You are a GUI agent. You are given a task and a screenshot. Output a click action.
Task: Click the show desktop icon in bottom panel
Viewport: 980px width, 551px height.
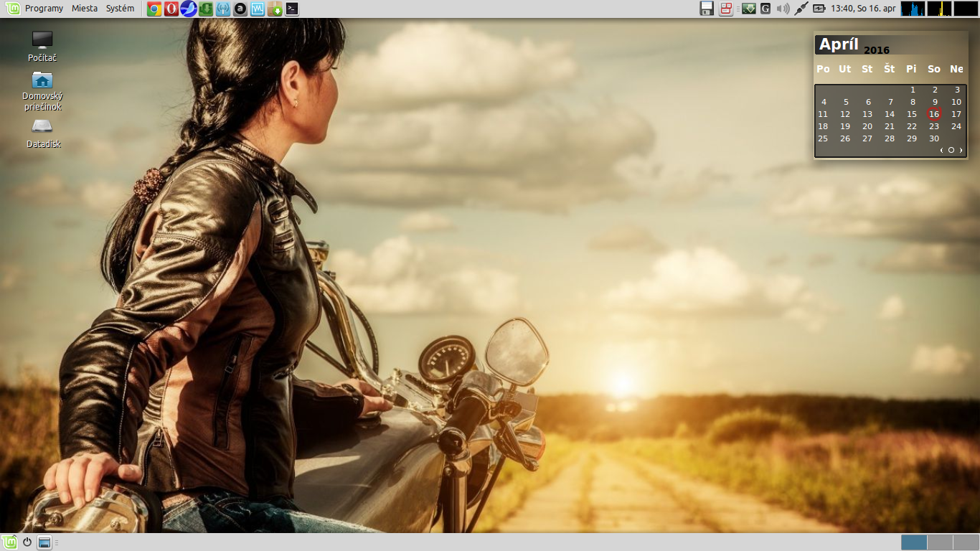tap(44, 542)
